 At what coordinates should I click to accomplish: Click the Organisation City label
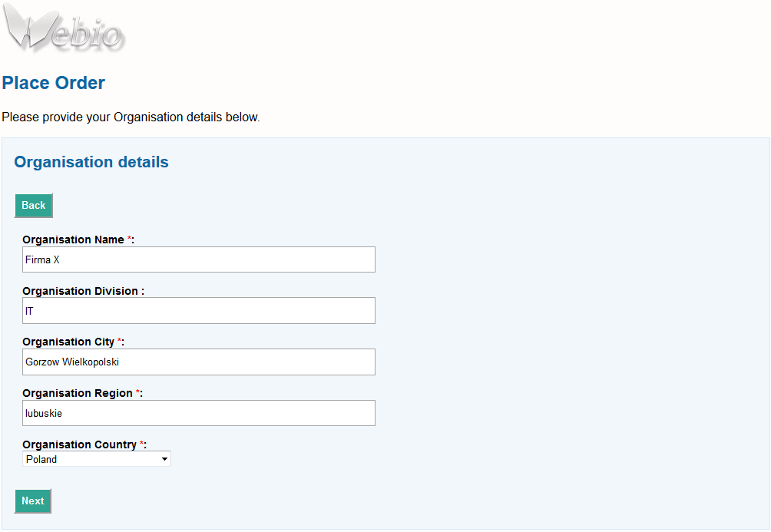(68, 342)
